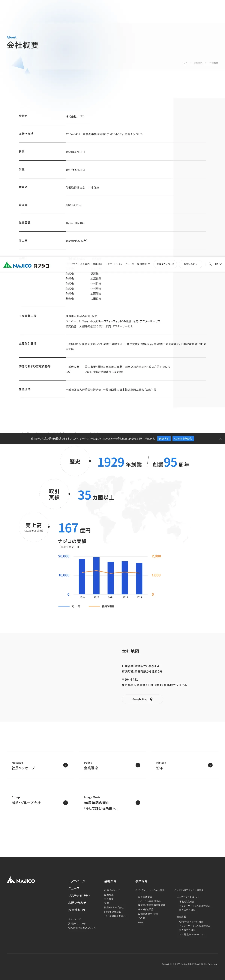Click arrow icon on 沿革 card
The width and height of the screenshot is (225, 980).
[210, 765]
